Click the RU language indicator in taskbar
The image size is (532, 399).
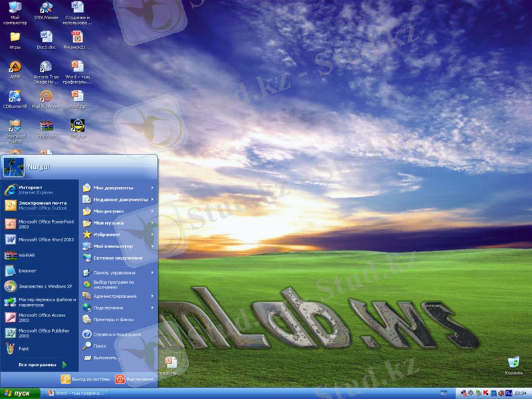(x=444, y=394)
